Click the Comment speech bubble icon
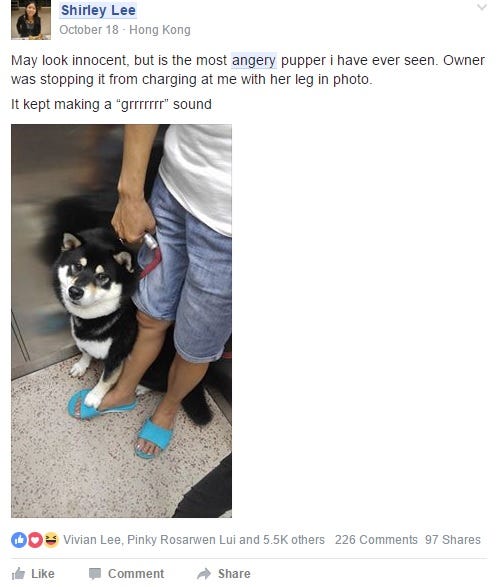Viewport: 497px width, 587px height. 95,574
